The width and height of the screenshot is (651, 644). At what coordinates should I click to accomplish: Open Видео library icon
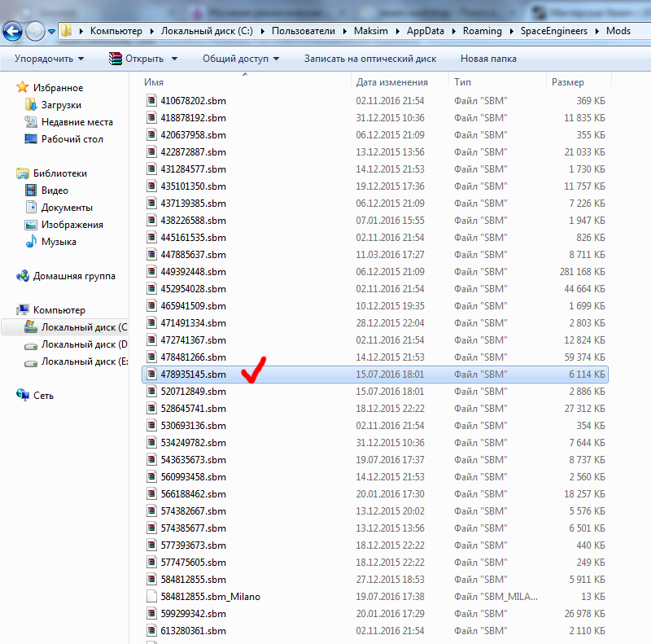pos(31,191)
